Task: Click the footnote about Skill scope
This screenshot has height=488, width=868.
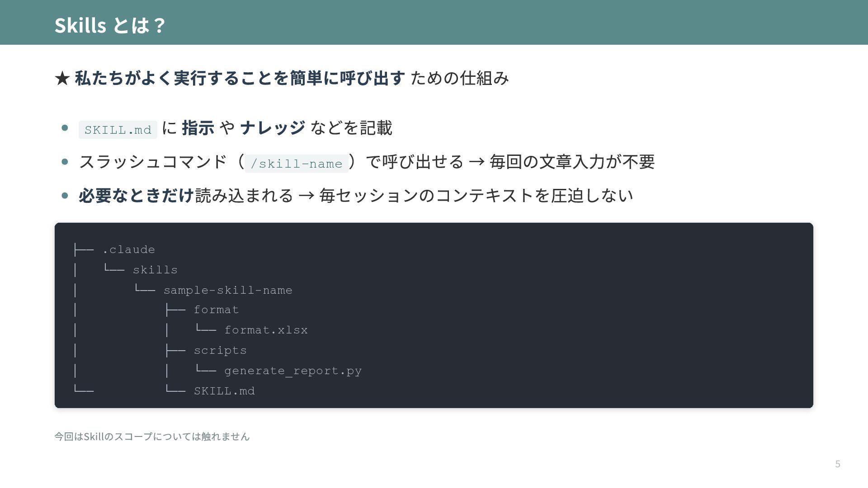Action: click(152, 436)
